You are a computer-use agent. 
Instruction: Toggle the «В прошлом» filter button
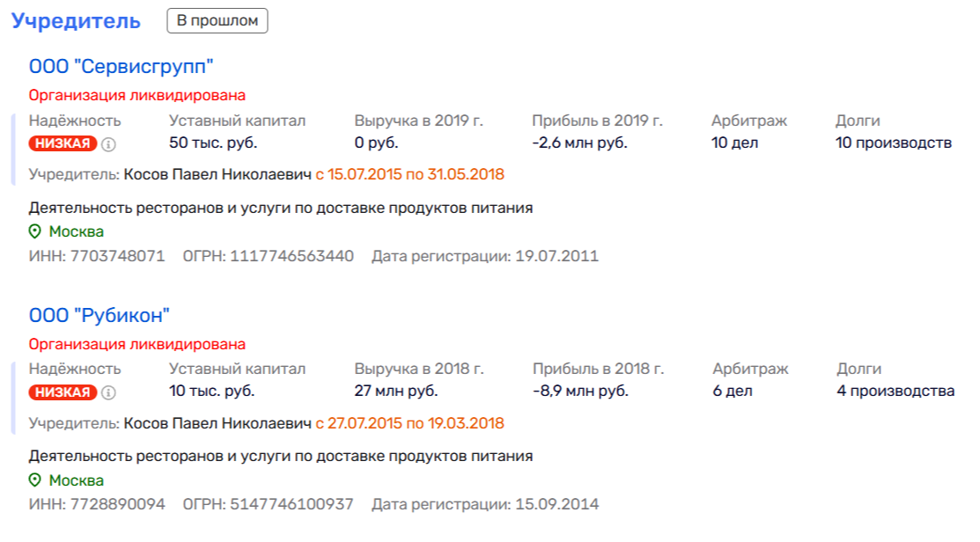(x=217, y=21)
